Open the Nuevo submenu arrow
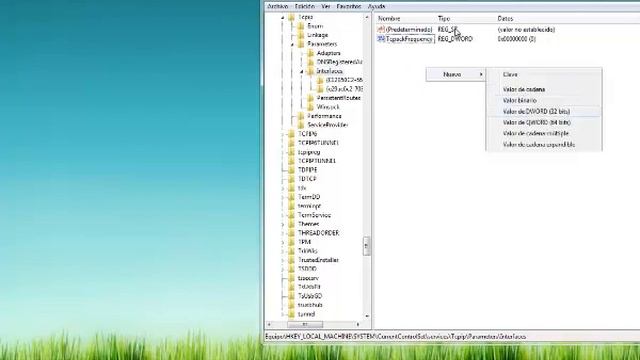This screenshot has height=360, width=640. click(x=481, y=74)
